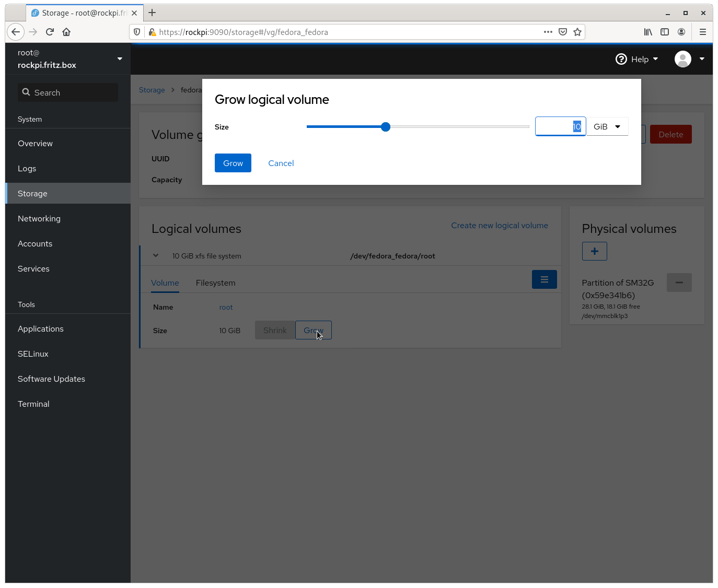Viewport: 718px width, 588px height.
Task: Open a new browser tab
Action: coord(152,13)
